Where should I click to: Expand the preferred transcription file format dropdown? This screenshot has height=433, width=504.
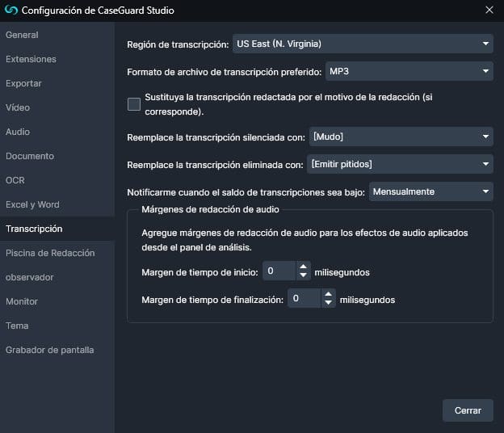click(x=409, y=71)
